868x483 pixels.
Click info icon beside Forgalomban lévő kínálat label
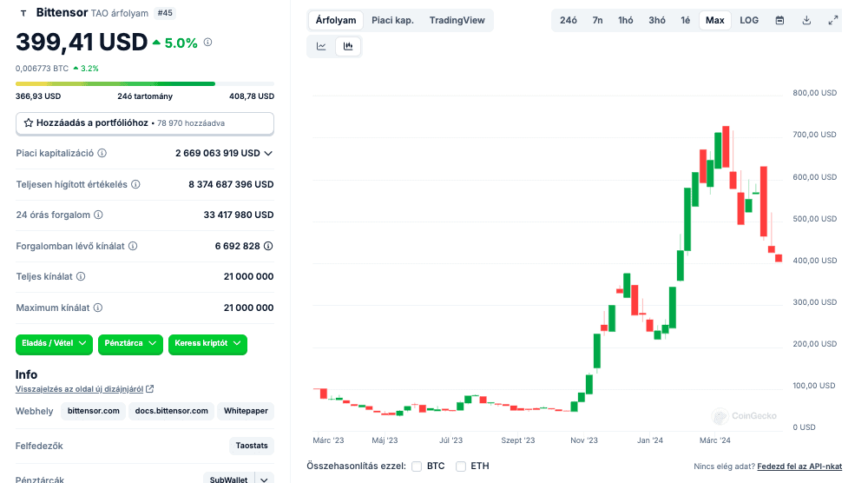click(x=133, y=246)
